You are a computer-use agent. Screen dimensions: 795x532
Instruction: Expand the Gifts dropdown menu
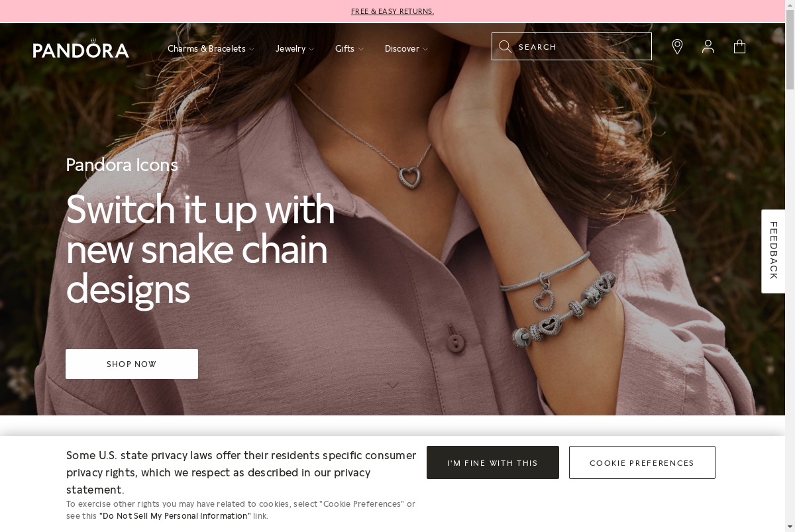(349, 48)
